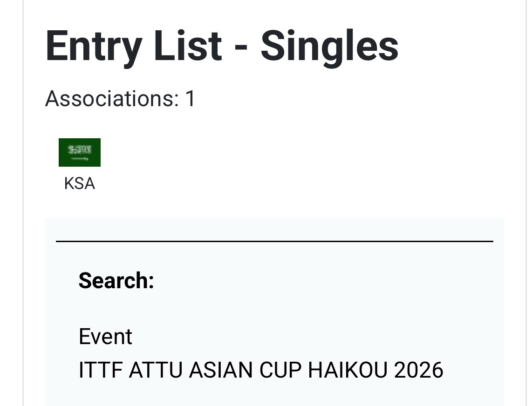The width and height of the screenshot is (532, 406).
Task: Click the year 2026 in event name
Action: click(419, 370)
